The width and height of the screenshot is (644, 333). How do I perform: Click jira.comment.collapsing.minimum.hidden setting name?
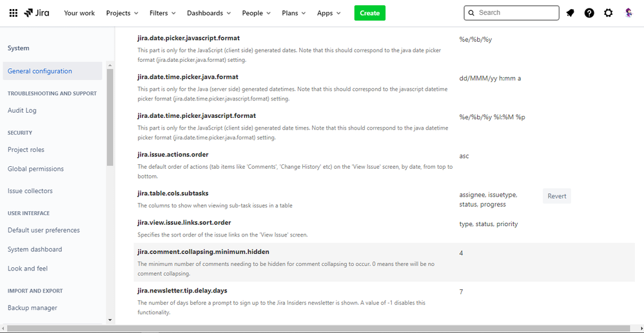(x=203, y=252)
